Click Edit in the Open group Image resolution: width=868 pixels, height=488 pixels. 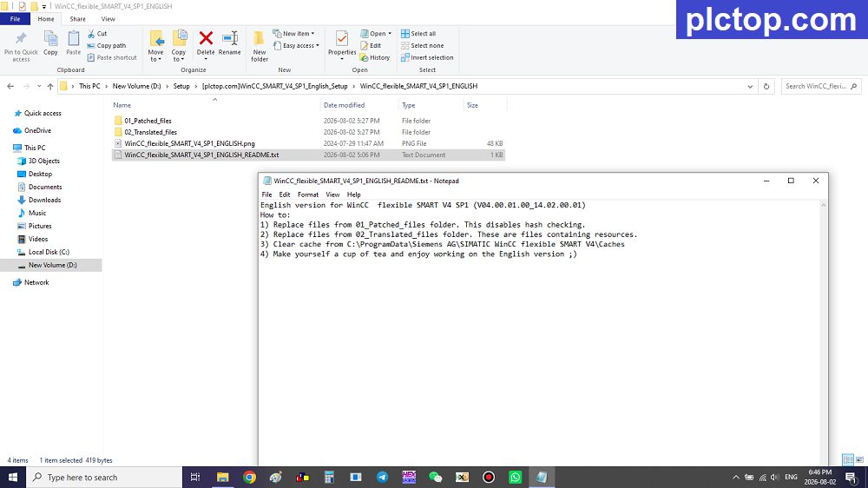(x=371, y=46)
